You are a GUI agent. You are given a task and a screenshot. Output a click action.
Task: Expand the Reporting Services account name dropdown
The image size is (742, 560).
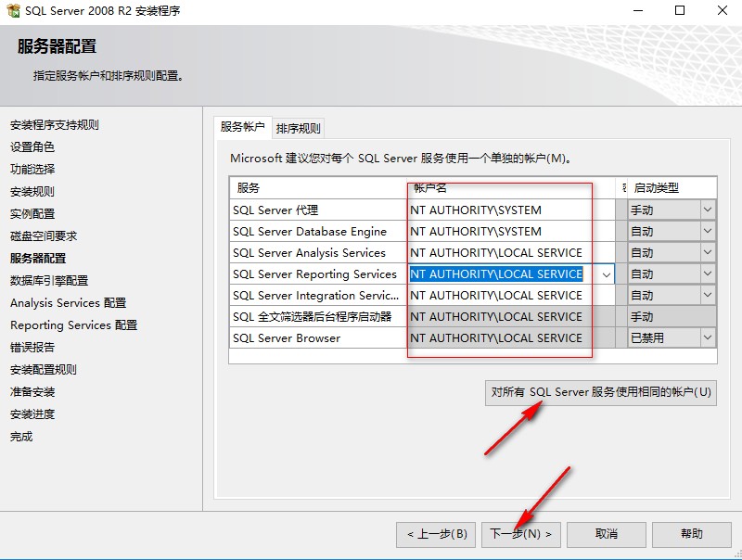[607, 274]
